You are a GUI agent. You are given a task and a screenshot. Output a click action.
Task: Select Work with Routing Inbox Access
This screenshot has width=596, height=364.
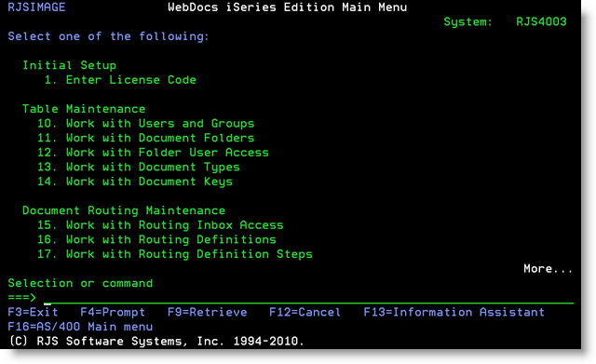tap(160, 225)
